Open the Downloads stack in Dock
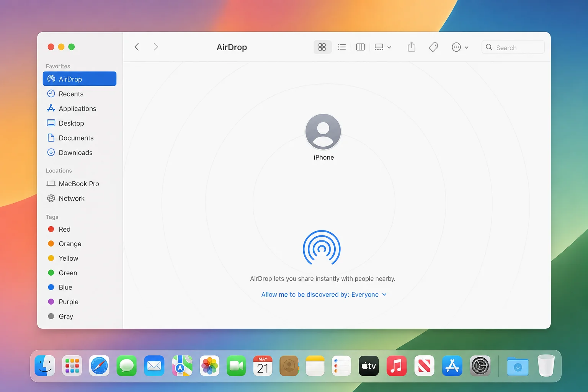This screenshot has width=588, height=392. pyautogui.click(x=518, y=366)
